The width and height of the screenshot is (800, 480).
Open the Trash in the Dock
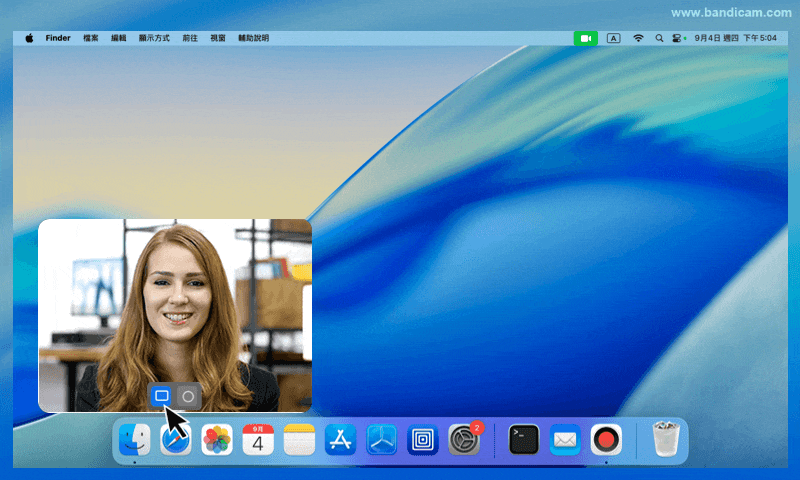point(665,439)
